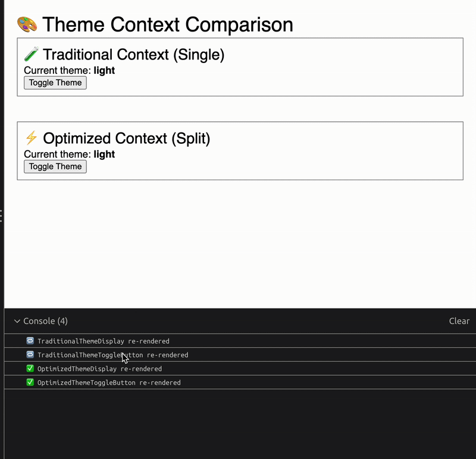Click the Optimized section's bold light theme value
The image size is (476, 459).
coord(104,154)
